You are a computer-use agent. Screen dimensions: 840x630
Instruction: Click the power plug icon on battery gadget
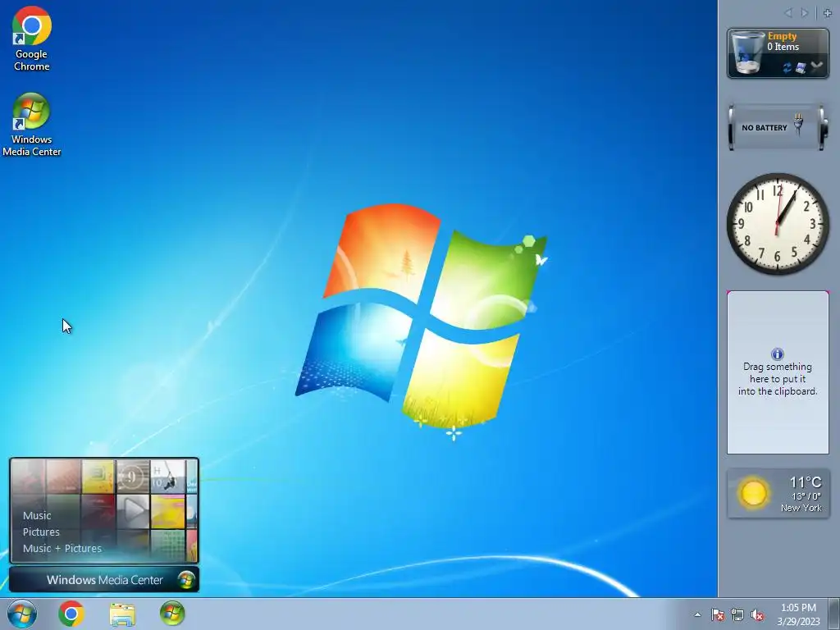pos(798,124)
